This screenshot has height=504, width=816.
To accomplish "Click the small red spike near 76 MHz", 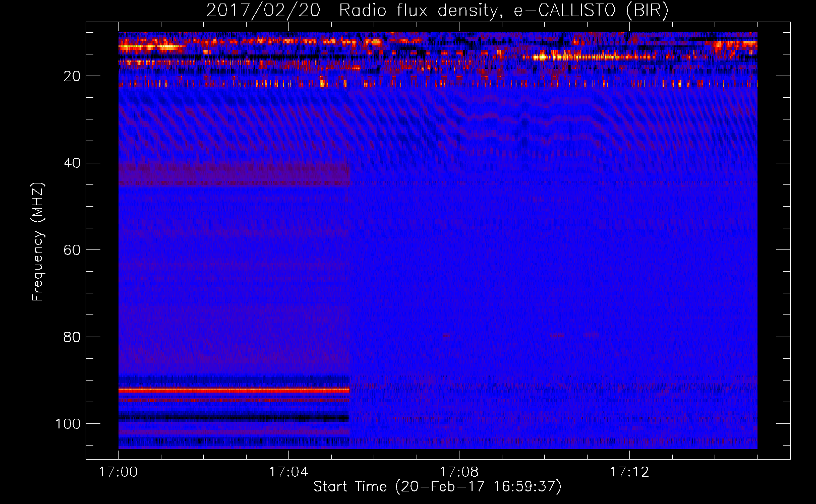I will click(543, 319).
